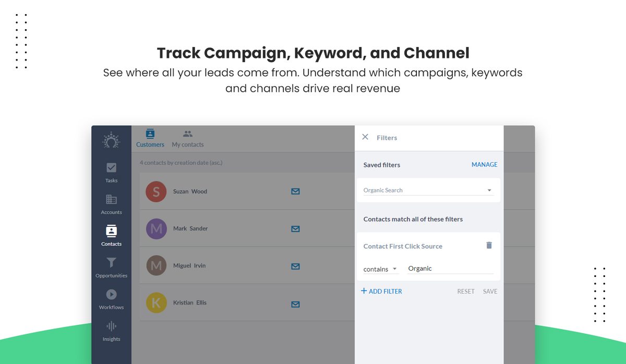Open Accounts in the sidebar
Screen dimensions: 626x364
(111, 204)
